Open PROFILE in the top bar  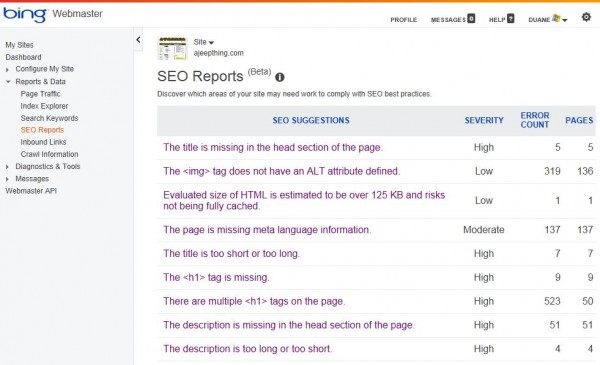pyautogui.click(x=403, y=20)
